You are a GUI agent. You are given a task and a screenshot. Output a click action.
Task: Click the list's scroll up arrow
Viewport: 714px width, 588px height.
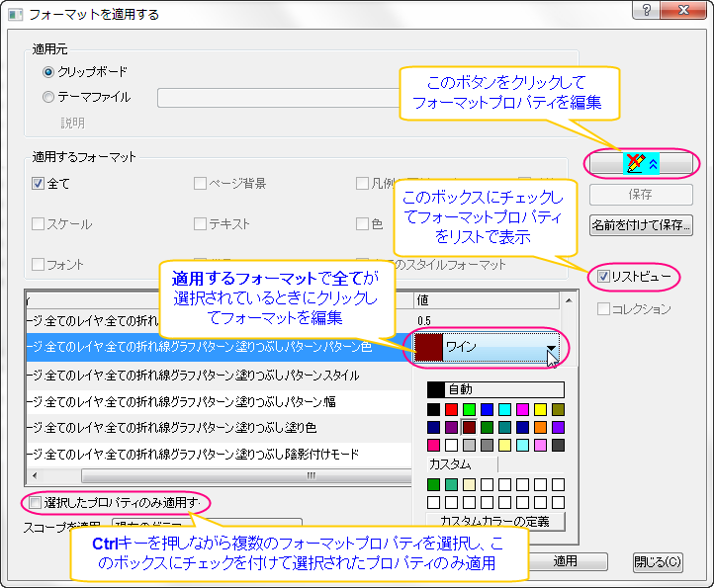tap(569, 300)
